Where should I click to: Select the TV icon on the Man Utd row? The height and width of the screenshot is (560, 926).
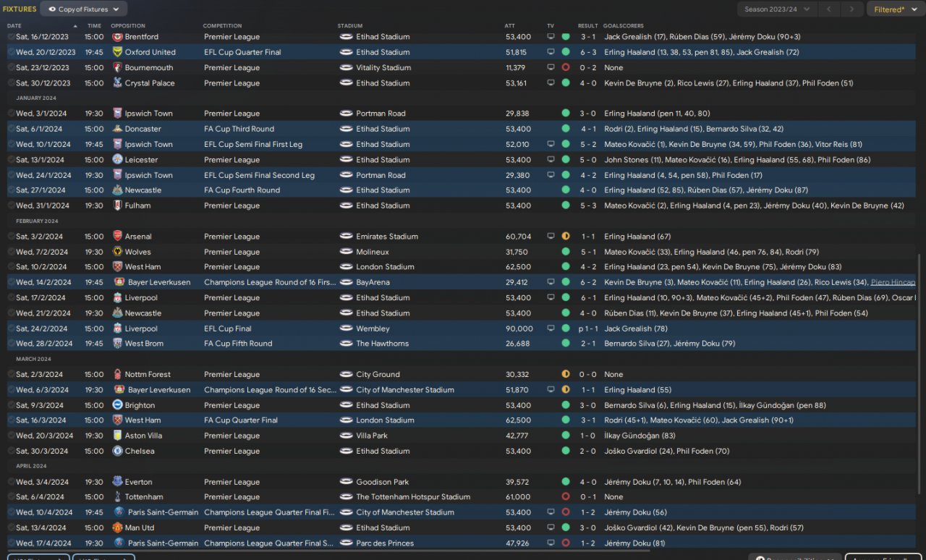pyautogui.click(x=551, y=527)
